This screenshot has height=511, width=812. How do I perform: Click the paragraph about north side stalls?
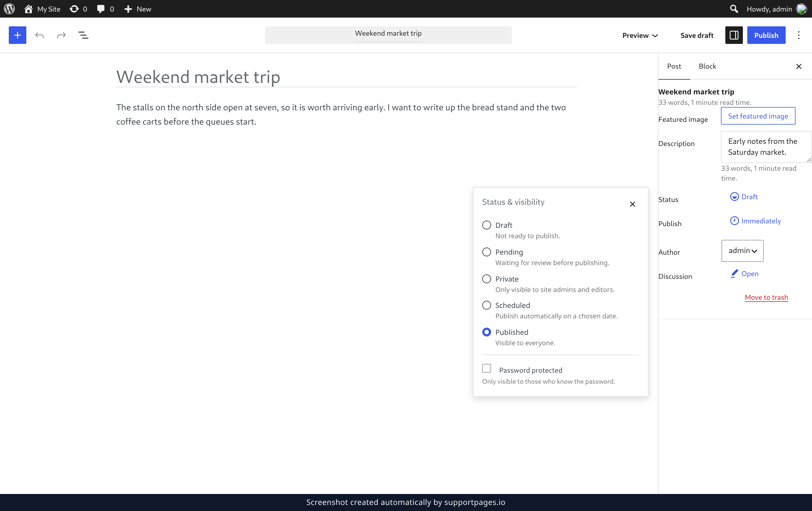coord(347,114)
